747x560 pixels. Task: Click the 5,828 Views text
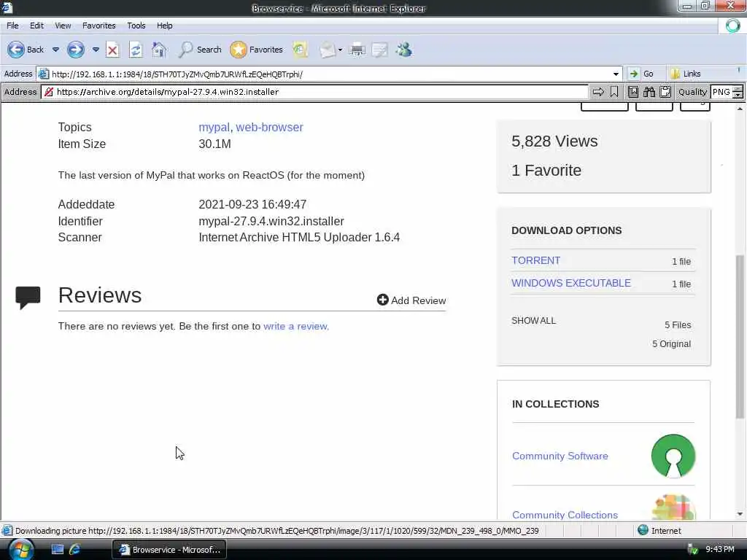point(554,141)
